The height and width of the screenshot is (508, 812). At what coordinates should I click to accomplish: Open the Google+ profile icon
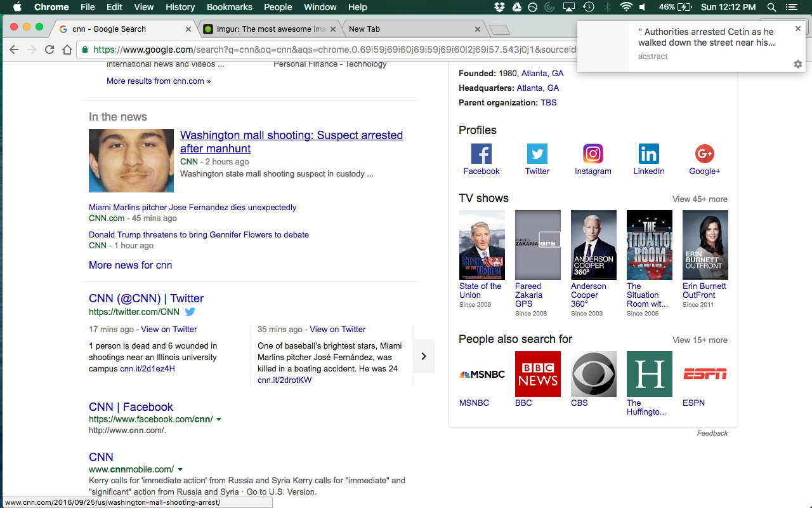[705, 154]
